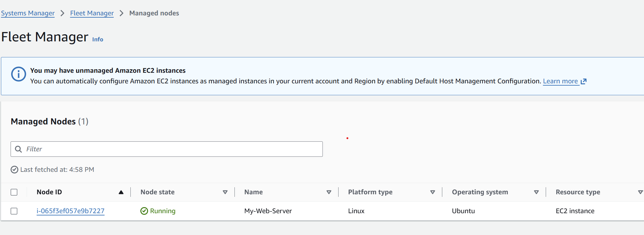Click the Platform type column header

370,192
